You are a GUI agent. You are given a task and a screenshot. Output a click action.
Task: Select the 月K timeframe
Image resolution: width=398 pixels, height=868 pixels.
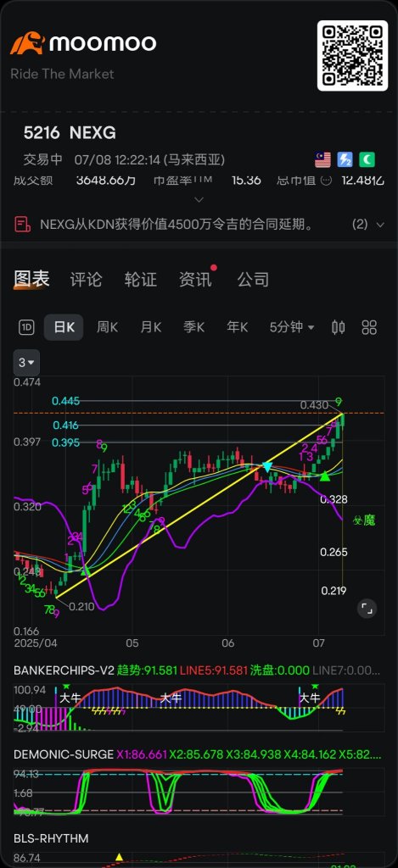[x=150, y=327]
